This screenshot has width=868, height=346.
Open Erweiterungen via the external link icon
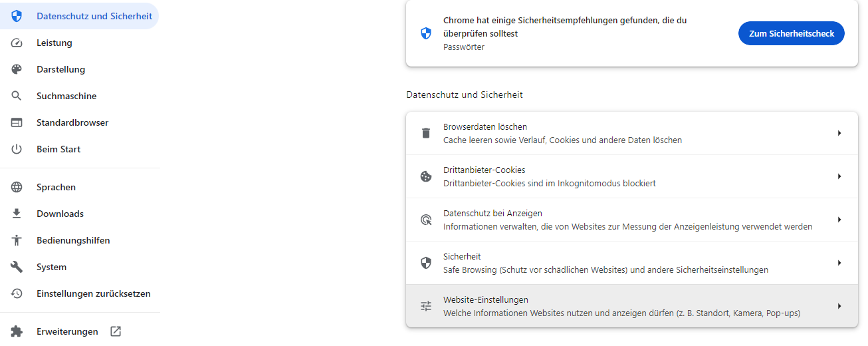pos(116,331)
